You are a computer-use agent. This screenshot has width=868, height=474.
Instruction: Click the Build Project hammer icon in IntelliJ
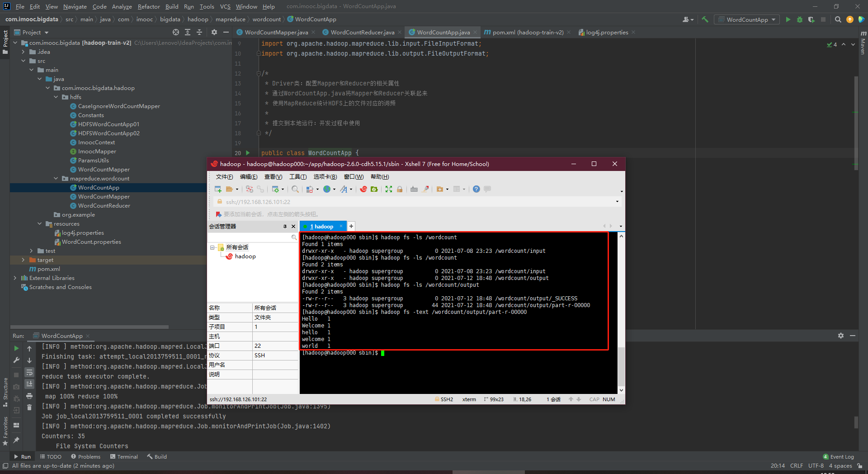tap(705, 19)
